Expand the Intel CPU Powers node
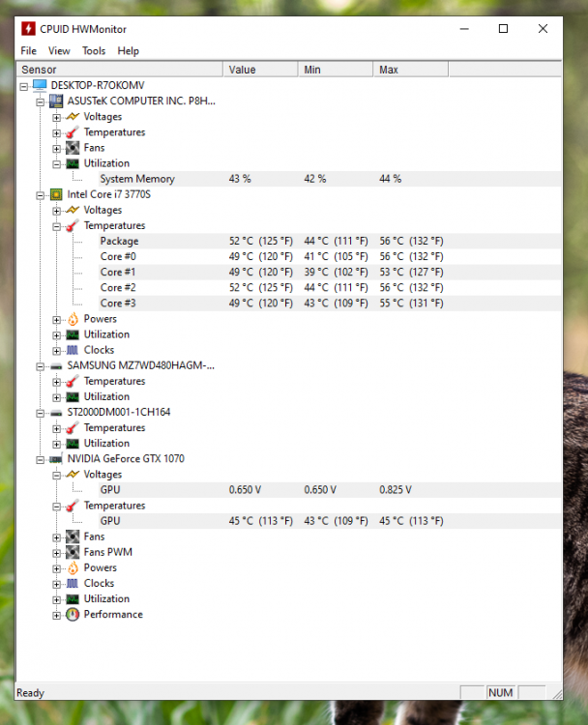 point(56,320)
